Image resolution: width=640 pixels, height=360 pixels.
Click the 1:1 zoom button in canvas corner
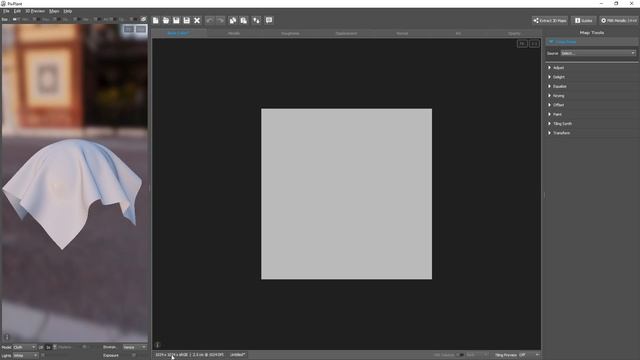click(534, 44)
